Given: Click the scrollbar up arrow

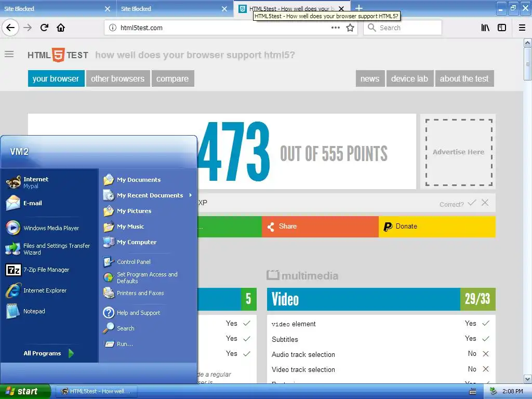Looking at the screenshot, I should (527, 43).
